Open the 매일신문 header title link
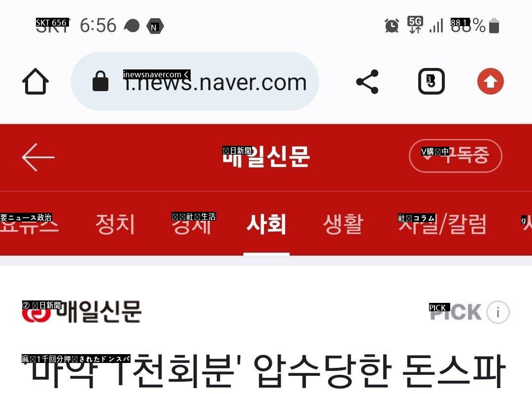Image resolution: width=532 pixels, height=394 pixels. (266, 157)
